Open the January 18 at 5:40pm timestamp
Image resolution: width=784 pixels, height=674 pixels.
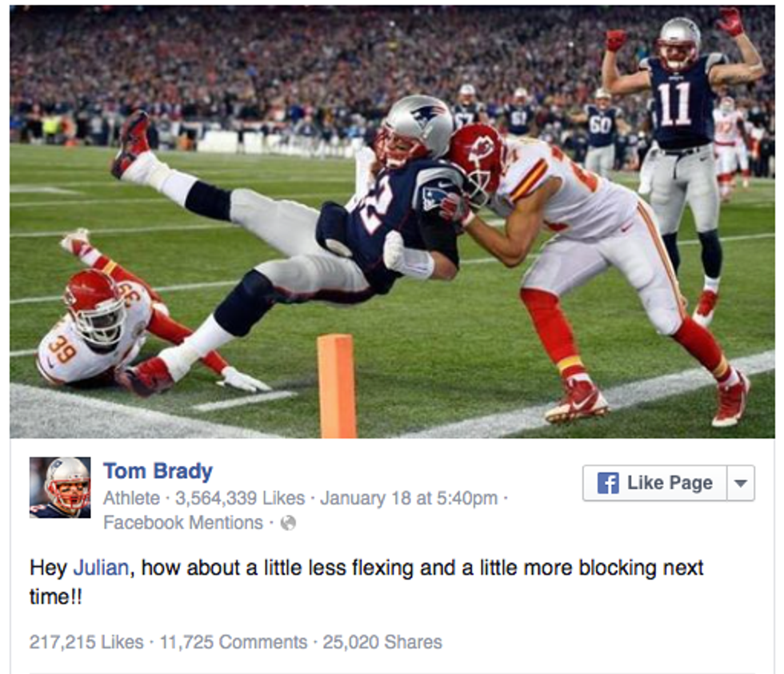point(409,498)
